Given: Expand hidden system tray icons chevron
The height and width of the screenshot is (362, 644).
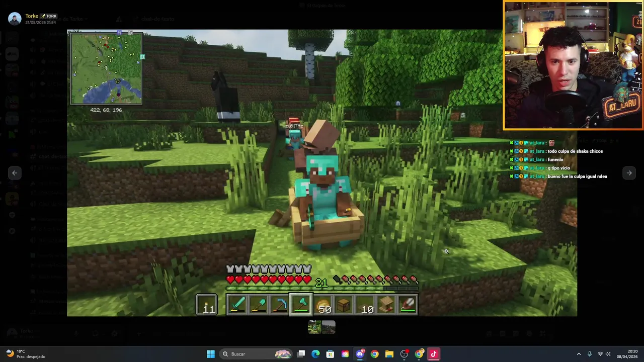Looking at the screenshot, I should tap(579, 354).
